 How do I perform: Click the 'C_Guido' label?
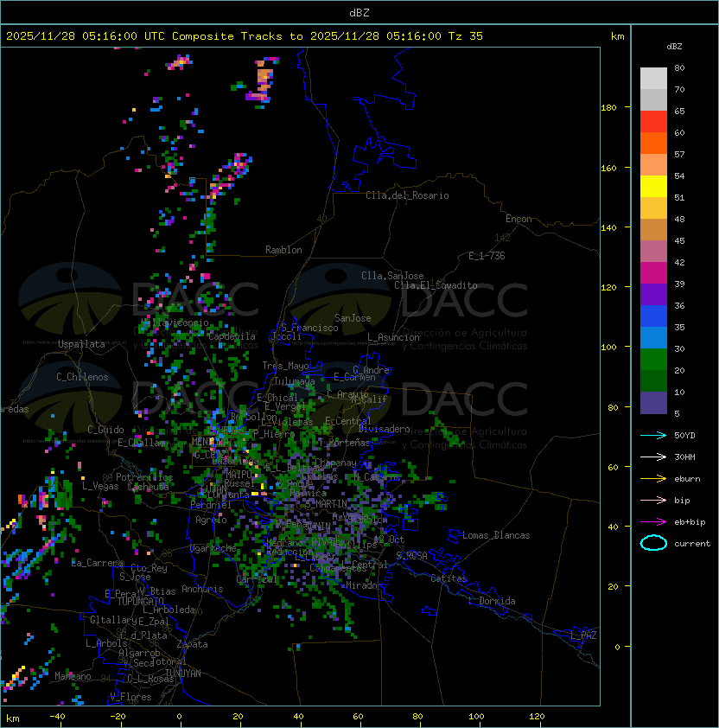point(105,430)
